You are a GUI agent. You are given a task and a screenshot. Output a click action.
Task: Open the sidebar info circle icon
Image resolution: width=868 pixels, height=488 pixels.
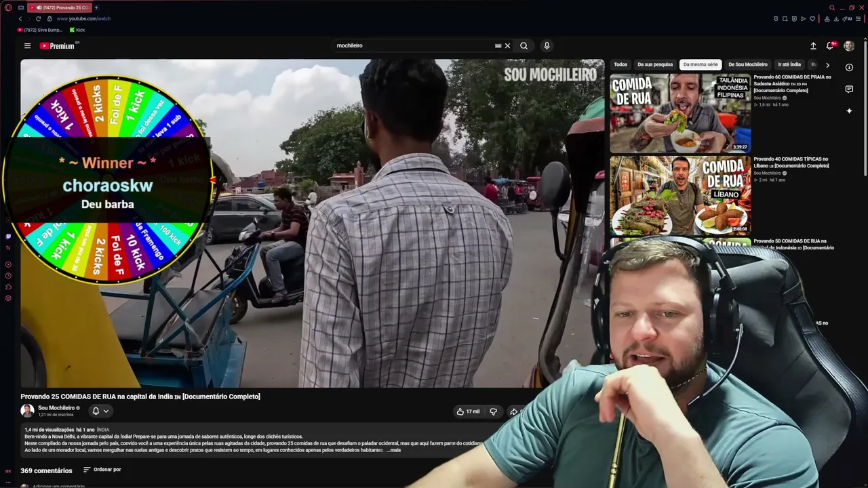[x=849, y=67]
